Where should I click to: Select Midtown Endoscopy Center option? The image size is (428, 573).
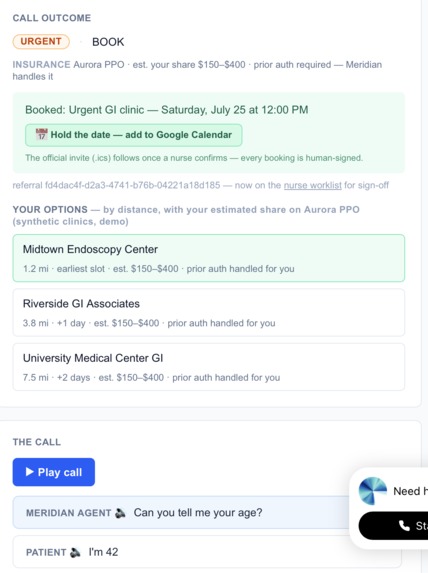[209, 258]
